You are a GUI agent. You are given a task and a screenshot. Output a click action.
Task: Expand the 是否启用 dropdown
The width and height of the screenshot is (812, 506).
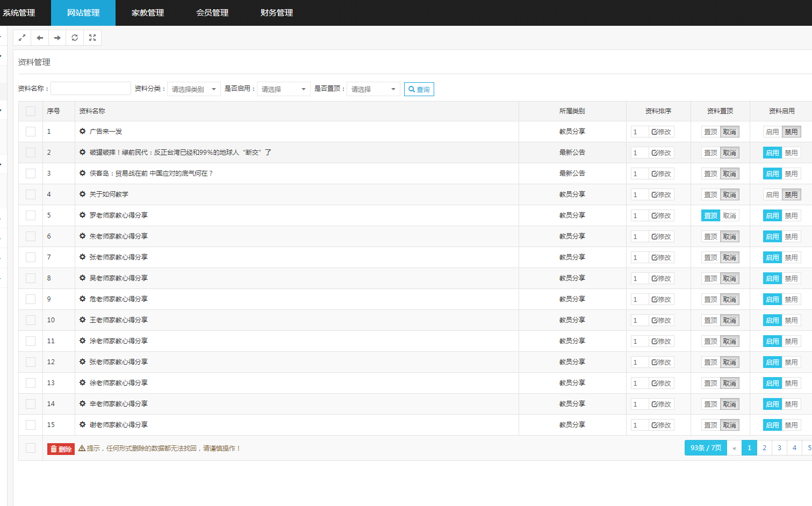pos(283,89)
